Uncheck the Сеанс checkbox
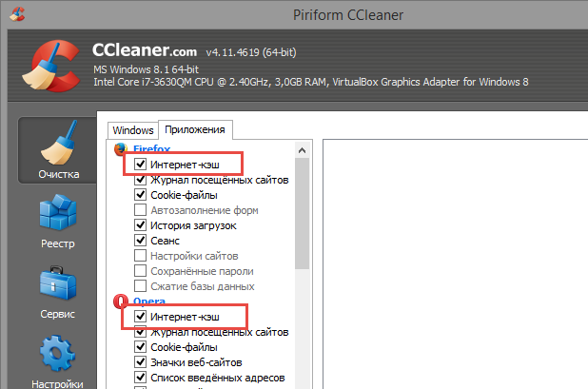588x389 pixels. (140, 241)
